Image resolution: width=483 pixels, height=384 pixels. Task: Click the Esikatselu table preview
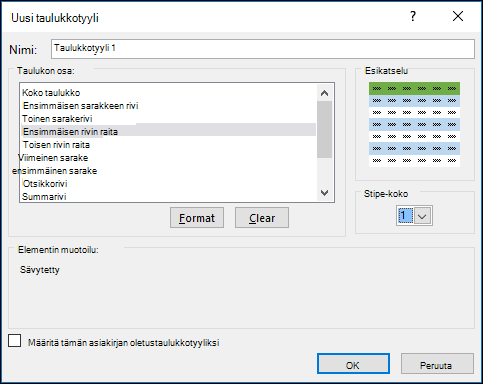pos(414,124)
